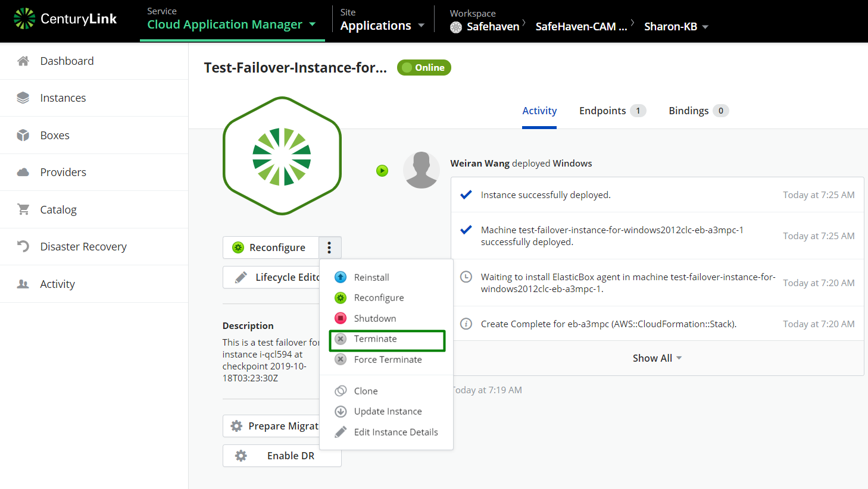Click the info icon on Create Complete entry
Viewport: 868px width, 489px height.
click(x=467, y=324)
